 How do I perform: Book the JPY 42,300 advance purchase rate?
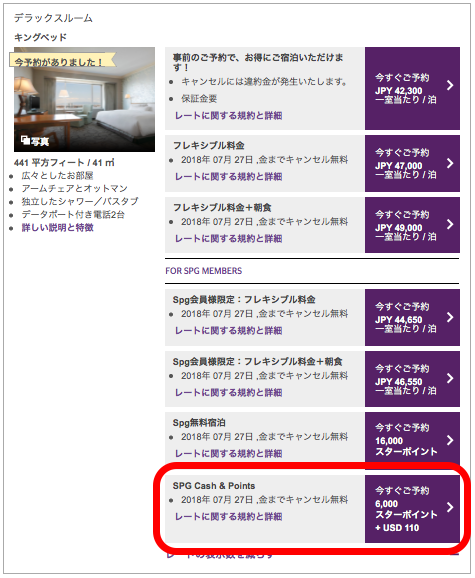pos(412,88)
